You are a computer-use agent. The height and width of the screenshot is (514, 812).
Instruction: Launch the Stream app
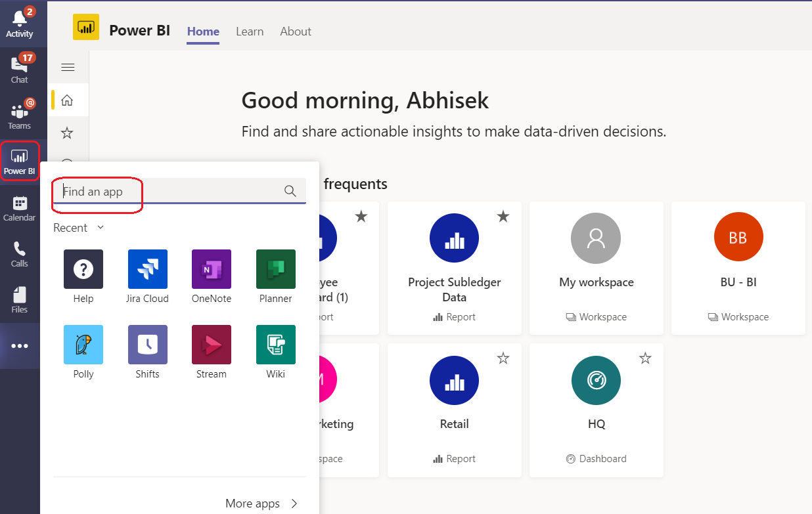tap(211, 345)
